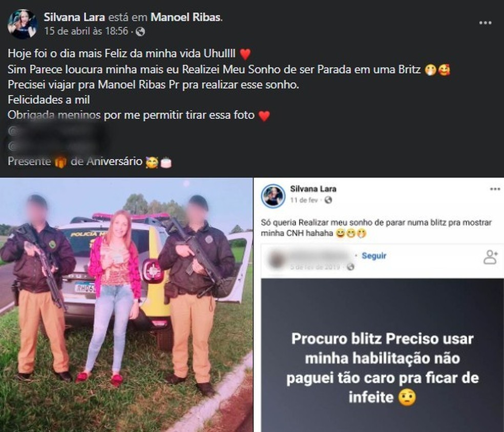
Task: Open the Silvana Lara name link in the second post
Action: pos(313,189)
